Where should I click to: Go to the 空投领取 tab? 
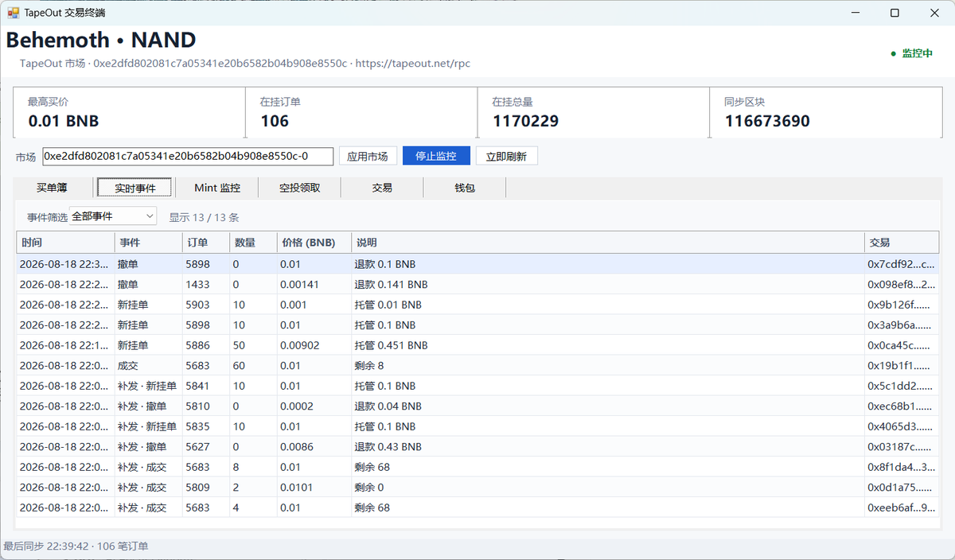point(300,188)
